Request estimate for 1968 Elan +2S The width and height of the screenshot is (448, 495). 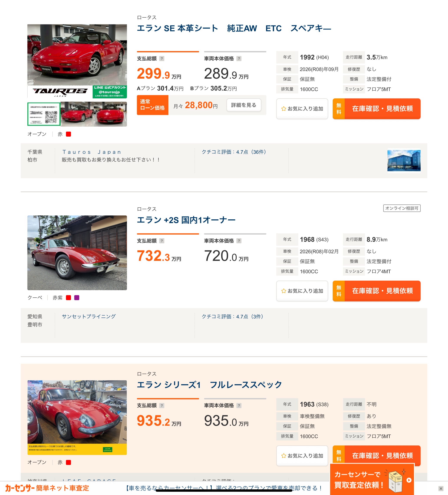click(x=377, y=291)
